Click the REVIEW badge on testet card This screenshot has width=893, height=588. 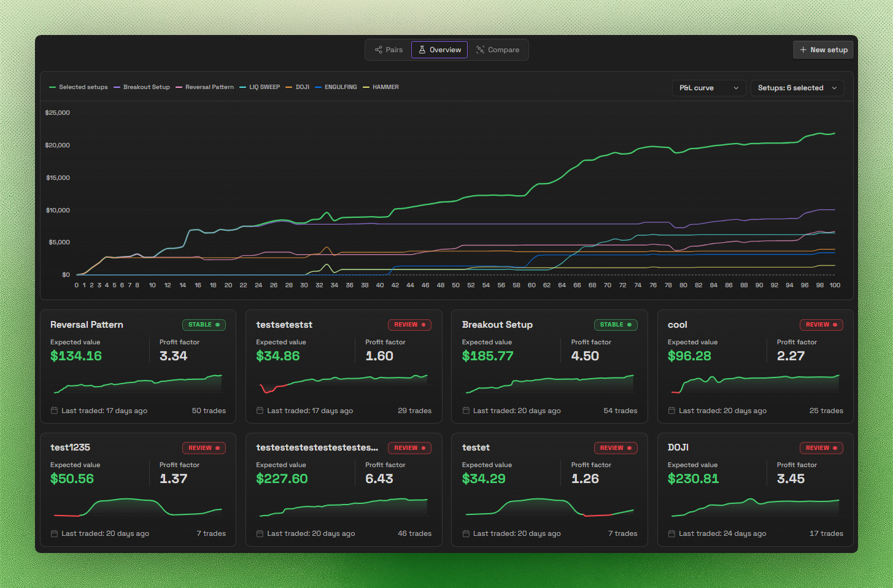616,448
